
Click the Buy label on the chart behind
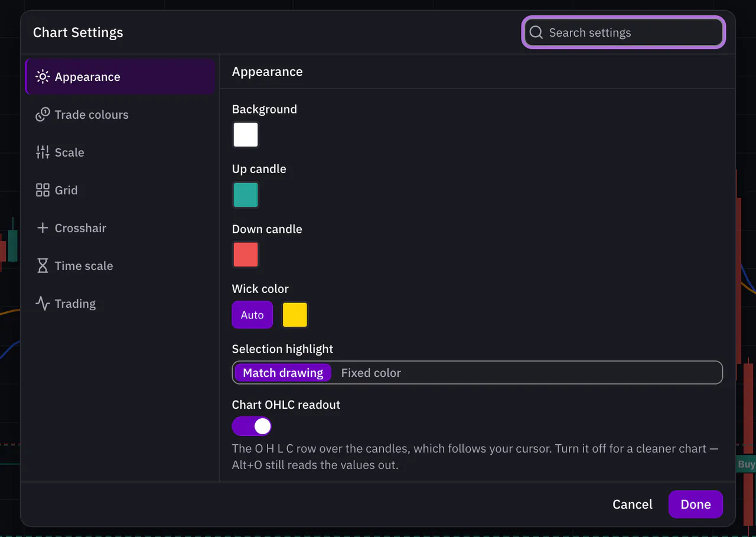click(x=745, y=464)
